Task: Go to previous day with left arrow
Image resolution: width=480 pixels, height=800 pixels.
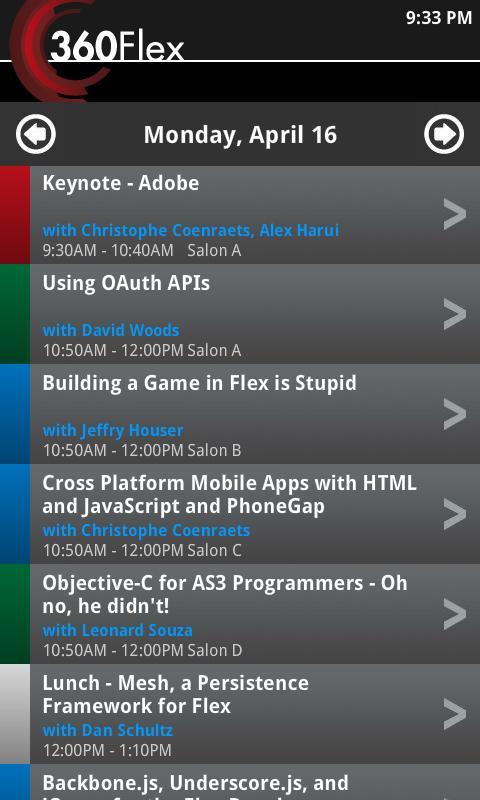Action: (x=36, y=134)
